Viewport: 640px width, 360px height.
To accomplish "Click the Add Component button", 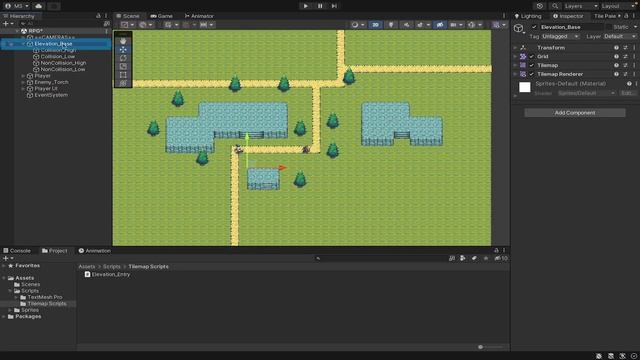I will pyautogui.click(x=575, y=113).
